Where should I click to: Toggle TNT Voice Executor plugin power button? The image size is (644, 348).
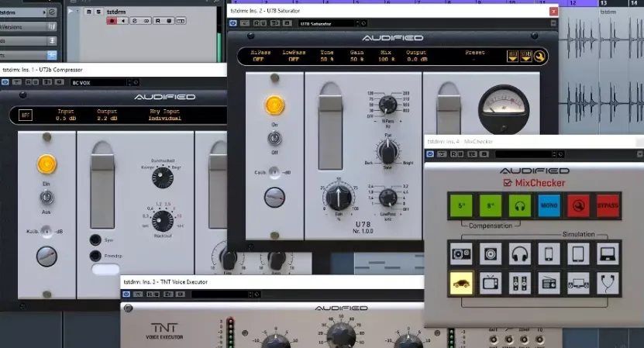coord(126,295)
